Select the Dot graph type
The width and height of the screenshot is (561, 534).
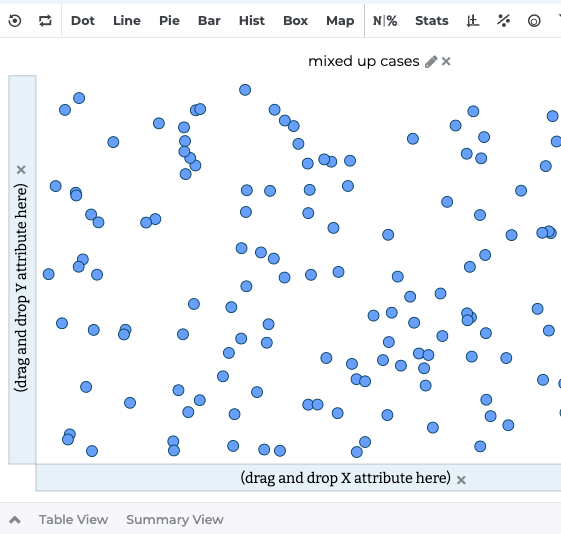[x=83, y=21]
